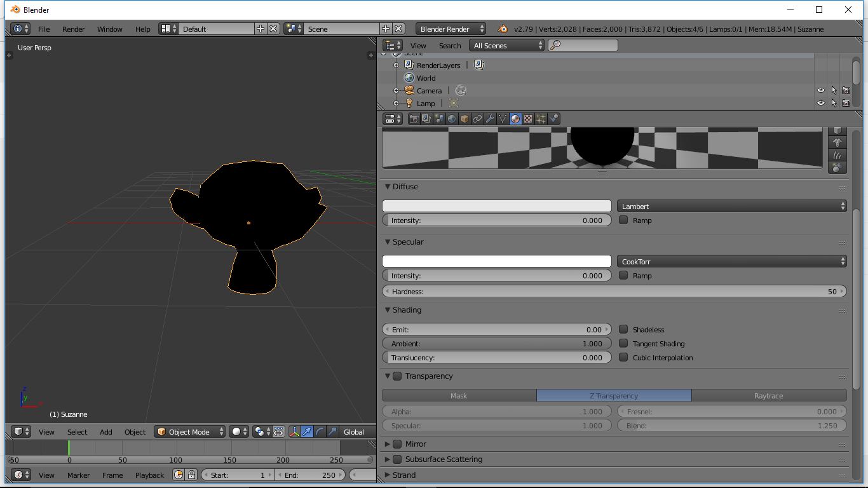Screen dimensions: 868x488
Task: Toggle Lamp visibility eye in the outliner
Action: point(820,103)
